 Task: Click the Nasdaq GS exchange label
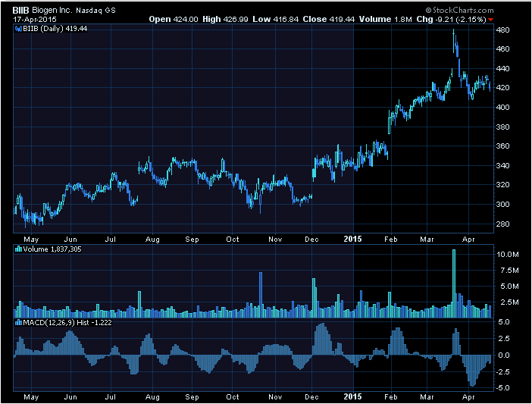click(95, 11)
